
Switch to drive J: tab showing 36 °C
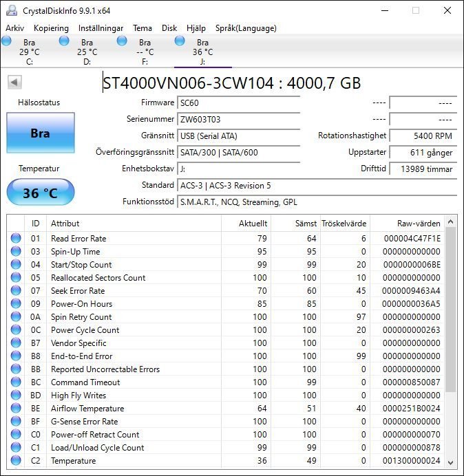point(202,52)
